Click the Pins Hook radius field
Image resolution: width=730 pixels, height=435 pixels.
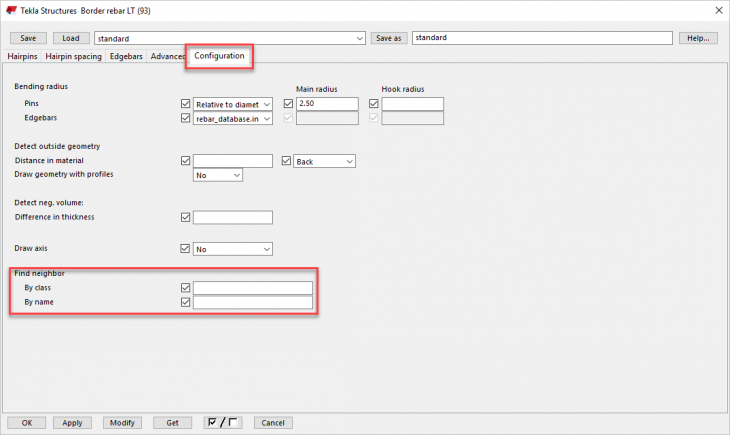click(x=412, y=104)
